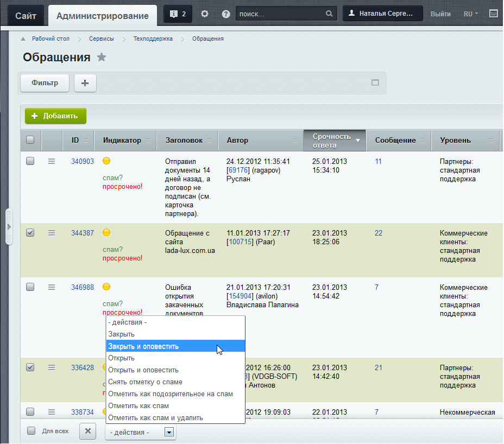
Task: Select the - действия - placeholder option
Action: [175, 322]
